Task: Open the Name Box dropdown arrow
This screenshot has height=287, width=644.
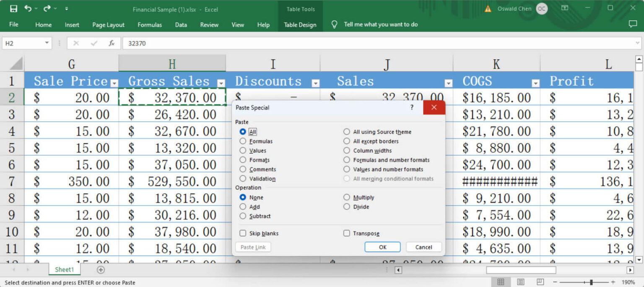Action: tap(46, 43)
